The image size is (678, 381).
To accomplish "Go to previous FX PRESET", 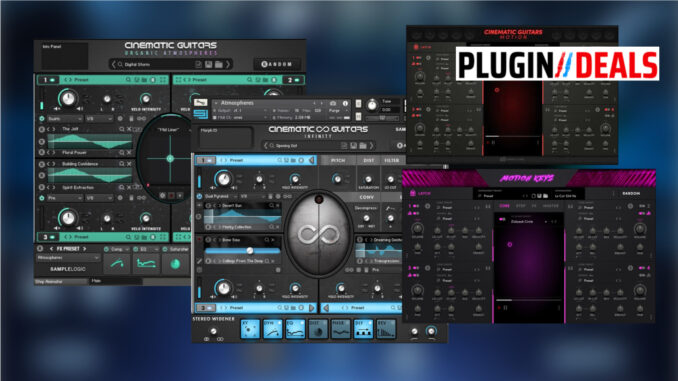I will [x=51, y=249].
